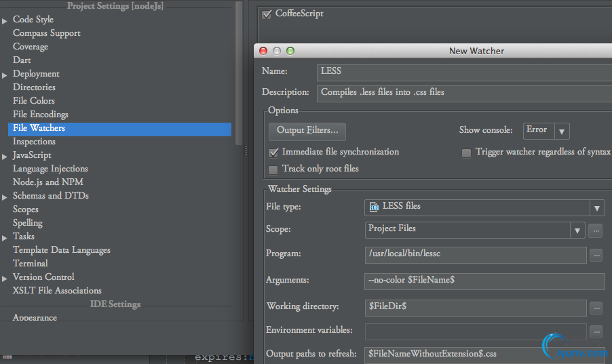Toggle the CoffeeScript watcher checkbox
The height and width of the screenshot is (364, 612).
(267, 15)
